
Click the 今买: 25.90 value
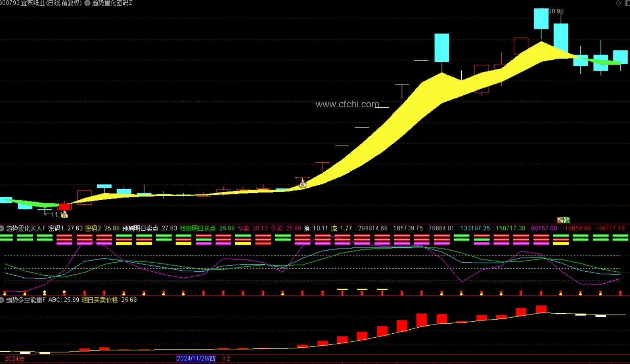pyautogui.click(x=286, y=228)
